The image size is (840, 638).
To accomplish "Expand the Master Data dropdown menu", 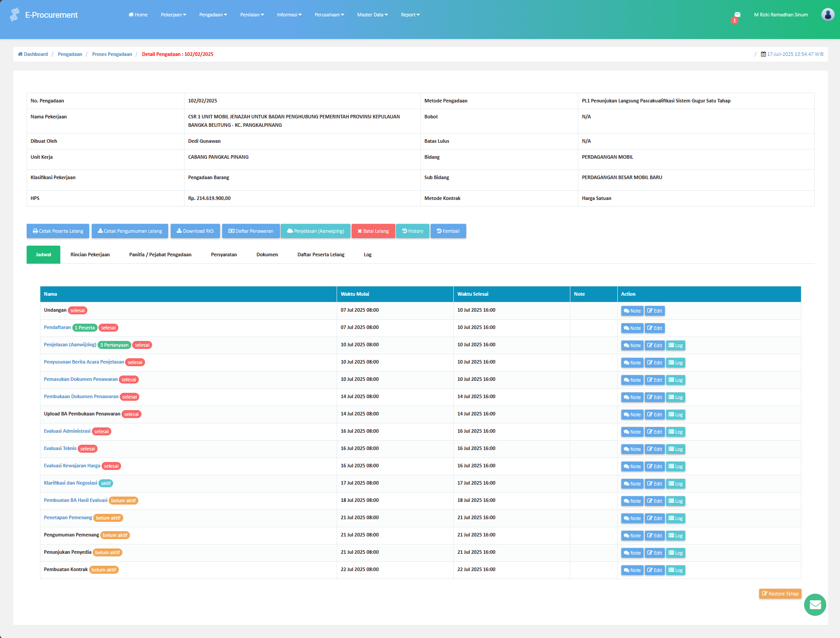I will [372, 15].
